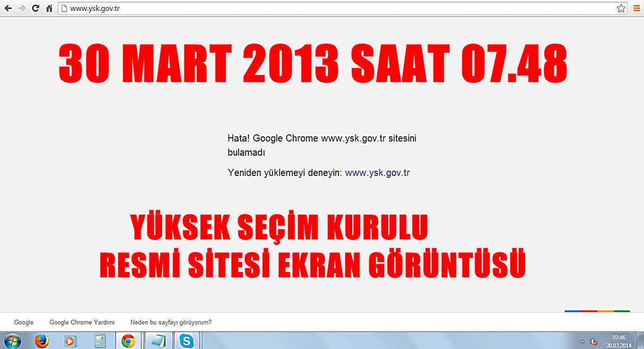Click the browser Back arrow
Viewport: 644px width, 349px height.
tap(8, 8)
